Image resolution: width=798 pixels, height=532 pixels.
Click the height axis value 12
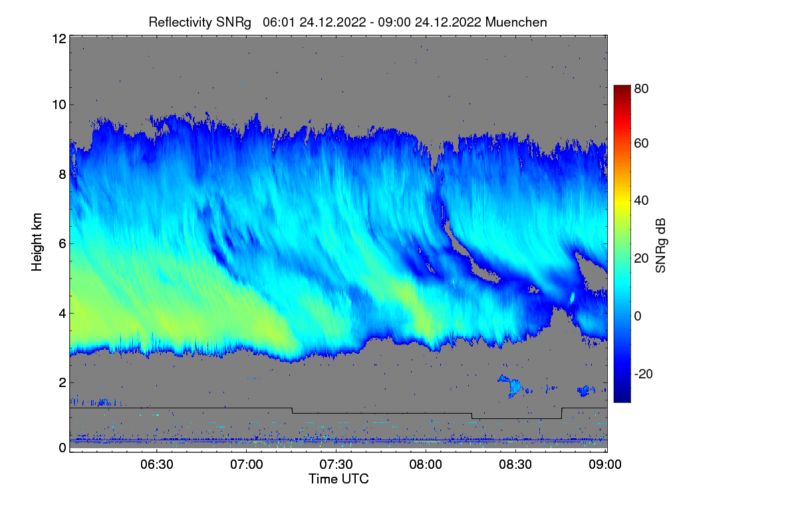coord(59,39)
